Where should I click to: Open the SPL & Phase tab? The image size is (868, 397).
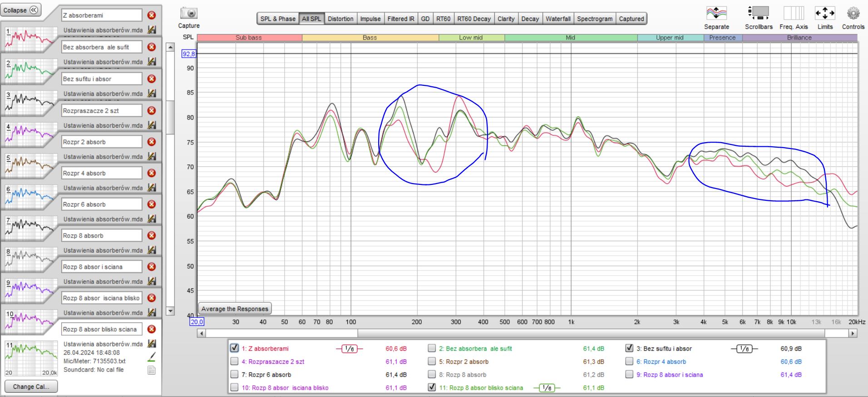point(277,19)
